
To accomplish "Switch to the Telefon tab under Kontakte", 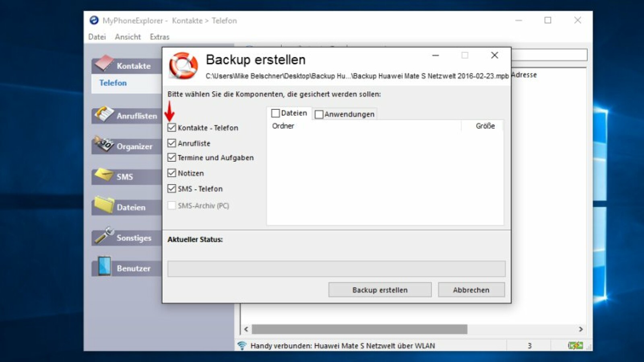I will tap(113, 83).
